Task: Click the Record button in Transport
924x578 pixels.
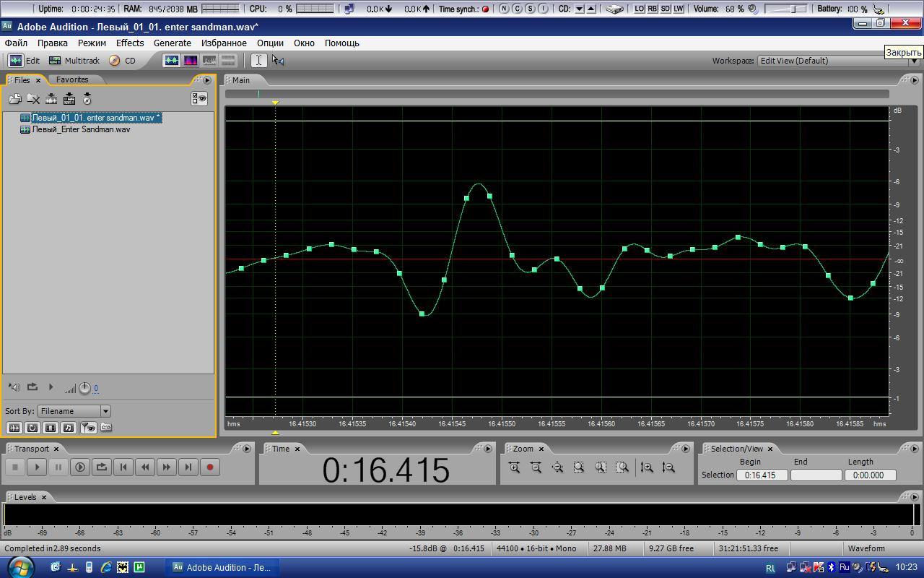Action: [x=210, y=467]
